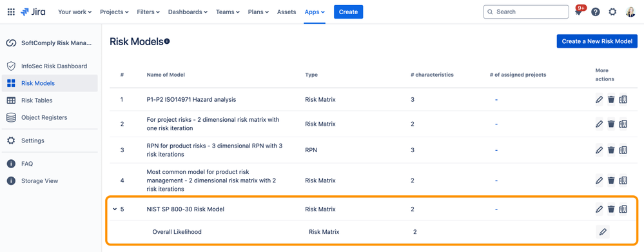Delete the P1-P2 ISO14971 Hazard analysis model

[x=611, y=100]
